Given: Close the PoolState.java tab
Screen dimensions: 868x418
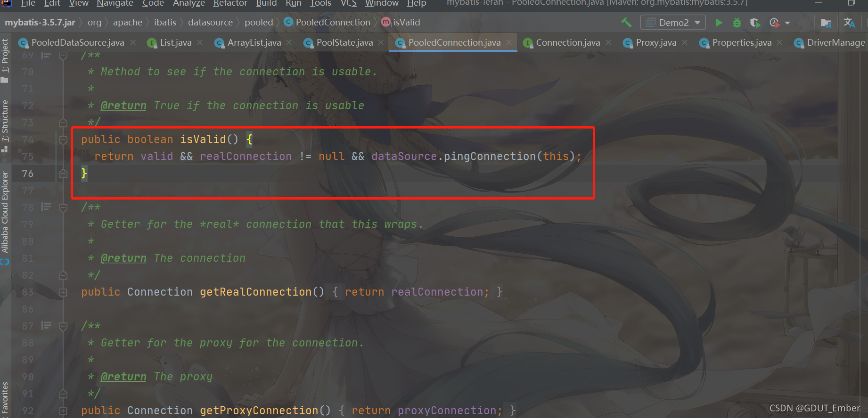Looking at the screenshot, I should click(381, 42).
